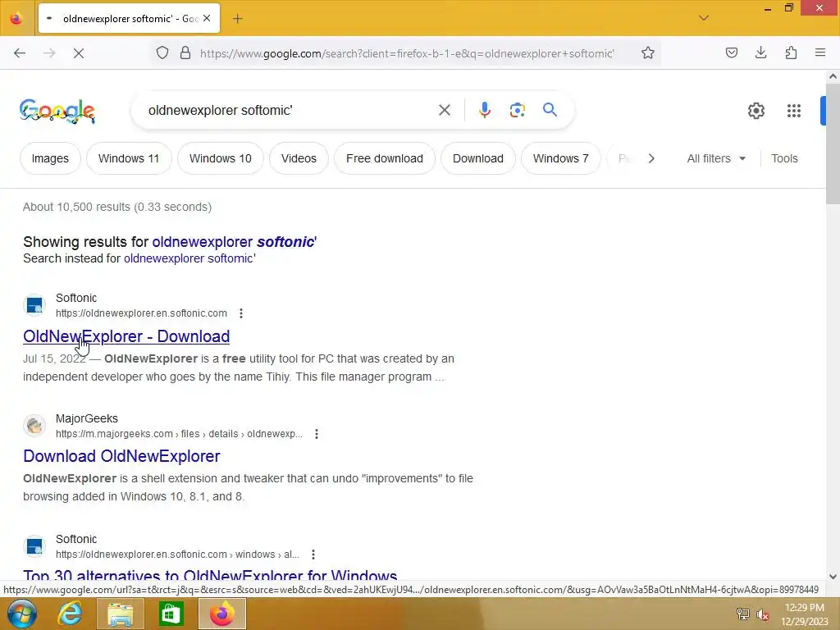Open the muted volume tray icon
840x630 pixels.
point(762,615)
